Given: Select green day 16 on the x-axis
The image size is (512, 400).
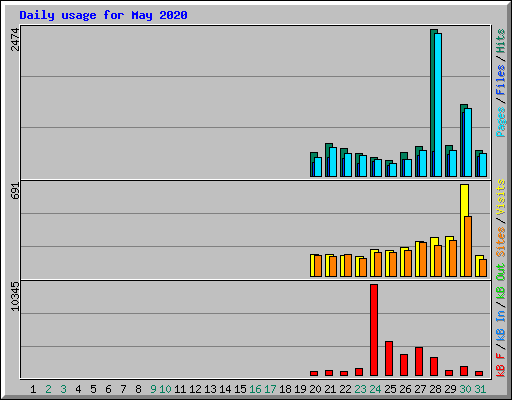Looking at the screenshot, I should point(255,389).
